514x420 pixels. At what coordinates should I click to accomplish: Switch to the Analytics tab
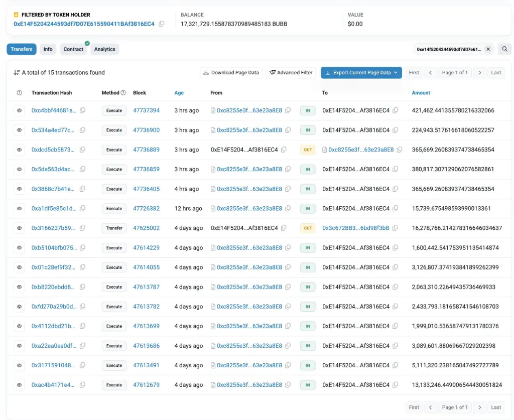104,49
